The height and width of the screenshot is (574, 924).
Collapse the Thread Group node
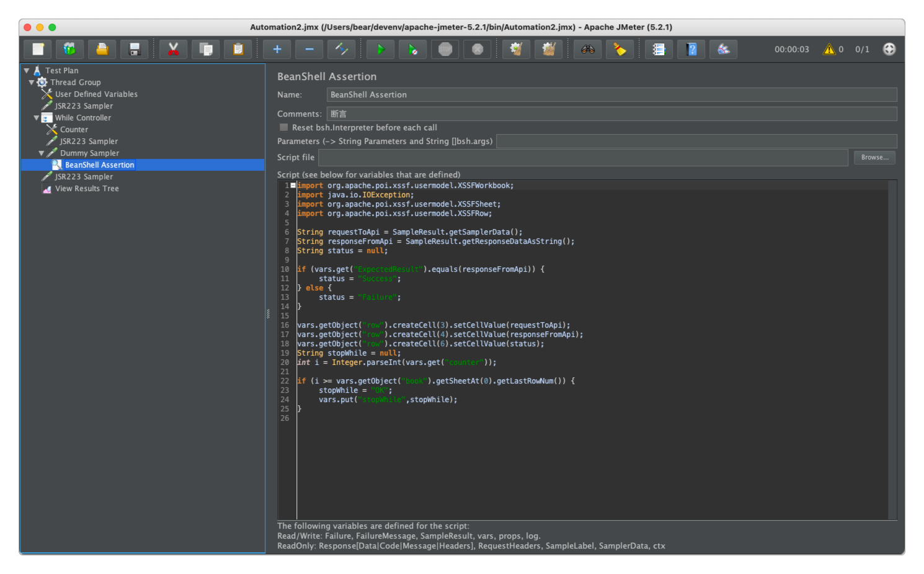click(32, 83)
